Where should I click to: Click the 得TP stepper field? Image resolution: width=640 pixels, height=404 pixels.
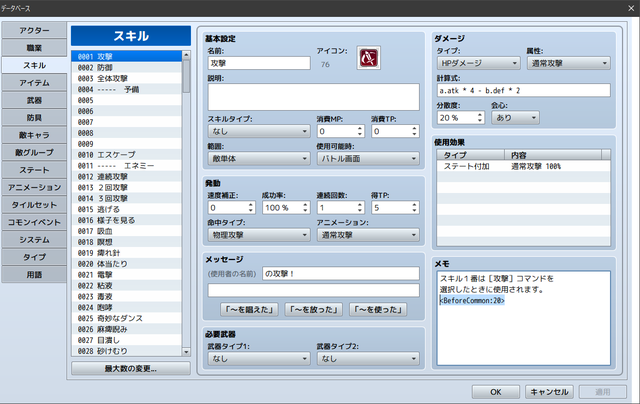coord(395,208)
